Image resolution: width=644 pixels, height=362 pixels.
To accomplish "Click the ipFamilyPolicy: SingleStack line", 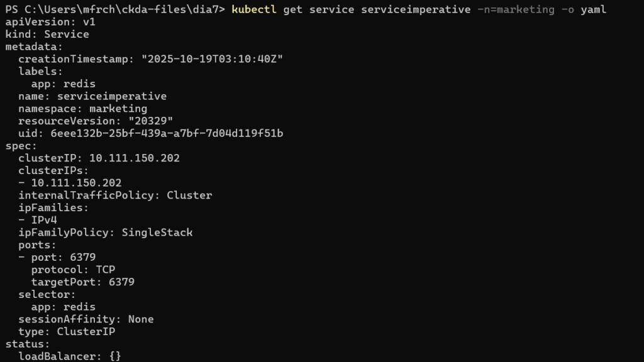I will [x=105, y=233].
